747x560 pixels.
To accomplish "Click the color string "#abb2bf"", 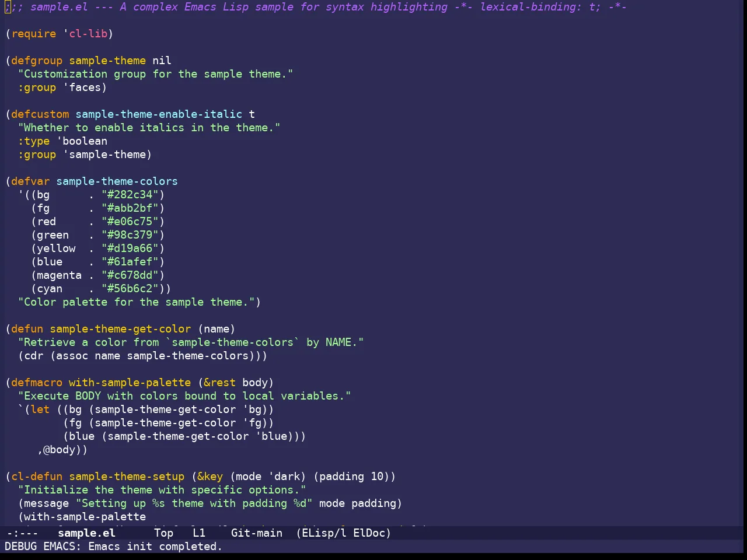I will pos(130,208).
